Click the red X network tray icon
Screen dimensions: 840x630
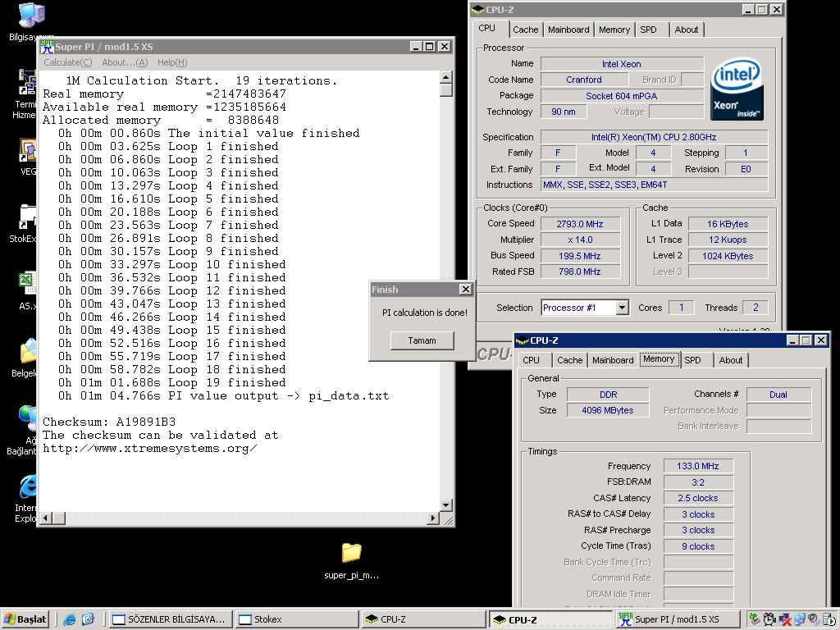click(785, 619)
